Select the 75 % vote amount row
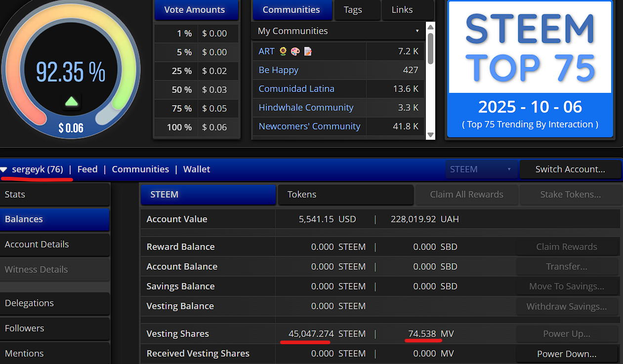Screen dimensions: 623x364 (196, 109)
